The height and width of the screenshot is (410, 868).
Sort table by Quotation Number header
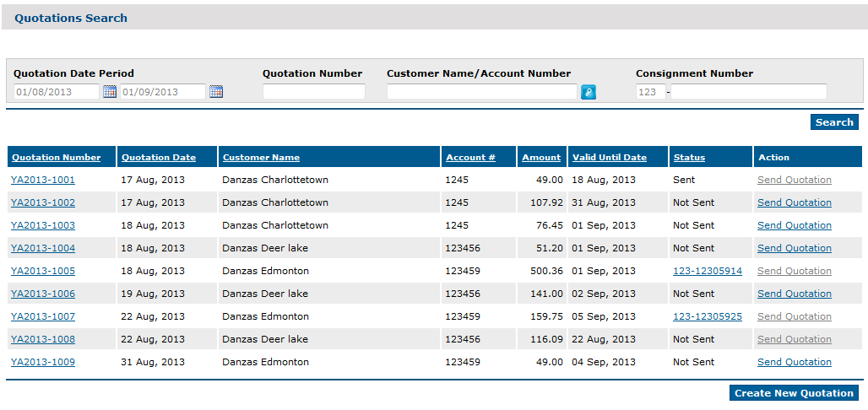point(57,158)
